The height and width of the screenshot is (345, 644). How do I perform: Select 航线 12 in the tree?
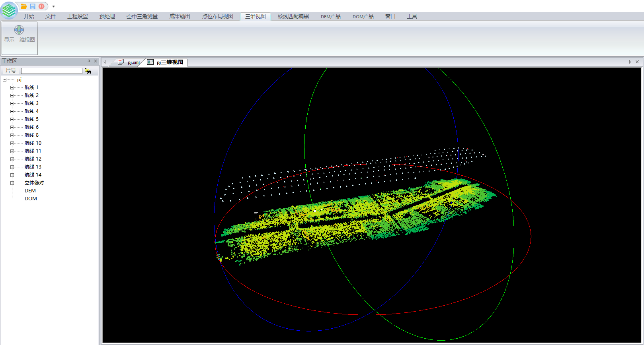pos(33,159)
